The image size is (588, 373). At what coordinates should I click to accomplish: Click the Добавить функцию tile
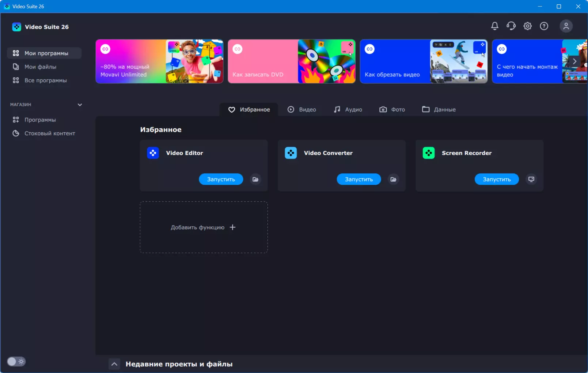[x=204, y=227]
